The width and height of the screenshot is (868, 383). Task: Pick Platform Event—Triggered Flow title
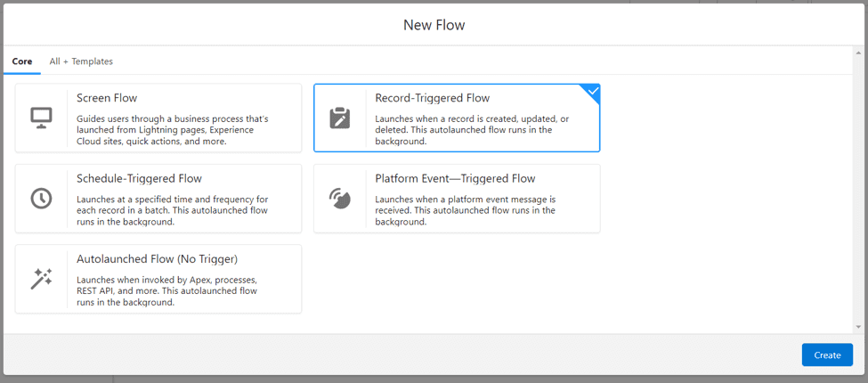pyautogui.click(x=455, y=179)
